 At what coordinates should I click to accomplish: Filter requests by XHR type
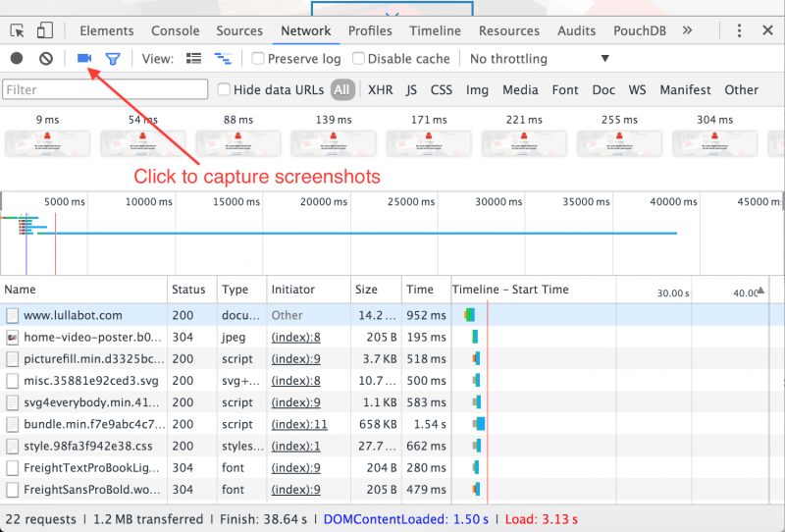pos(380,89)
